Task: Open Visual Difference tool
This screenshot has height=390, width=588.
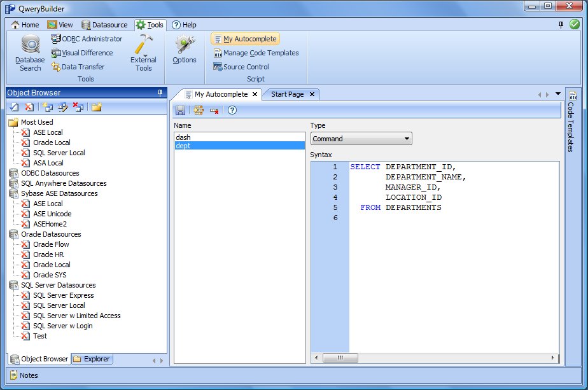Action: [x=82, y=53]
